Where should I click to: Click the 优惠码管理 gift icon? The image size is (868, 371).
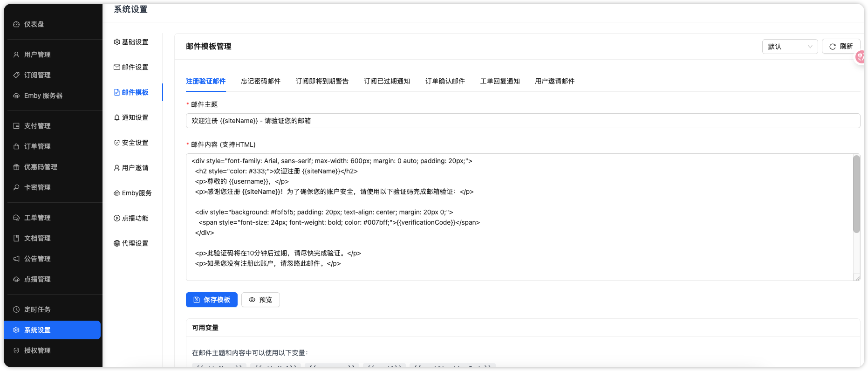click(16, 167)
